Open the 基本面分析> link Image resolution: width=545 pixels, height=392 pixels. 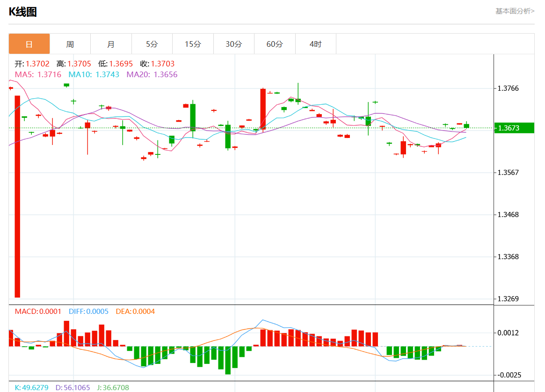coord(515,11)
